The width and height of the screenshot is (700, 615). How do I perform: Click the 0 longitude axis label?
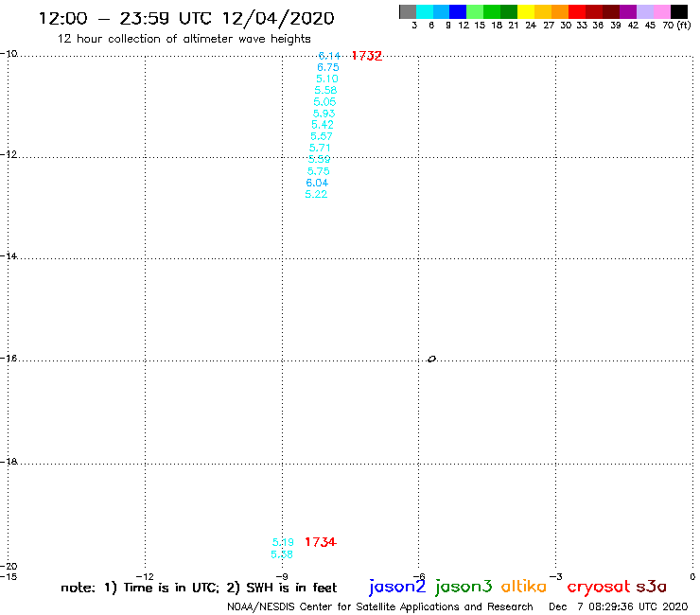pyautogui.click(x=692, y=576)
